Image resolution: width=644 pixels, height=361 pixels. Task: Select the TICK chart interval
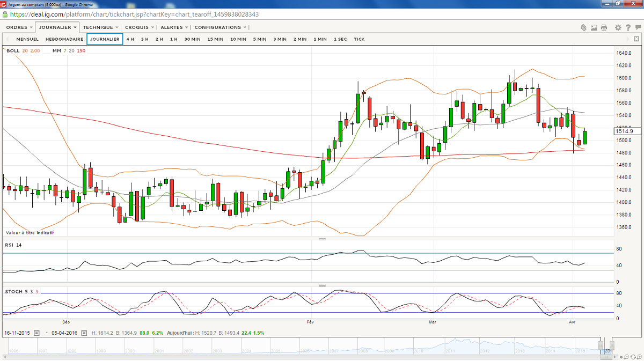click(x=359, y=39)
